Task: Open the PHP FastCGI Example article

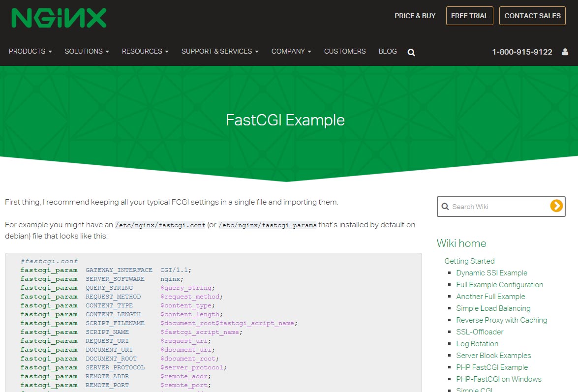Action: click(x=492, y=367)
